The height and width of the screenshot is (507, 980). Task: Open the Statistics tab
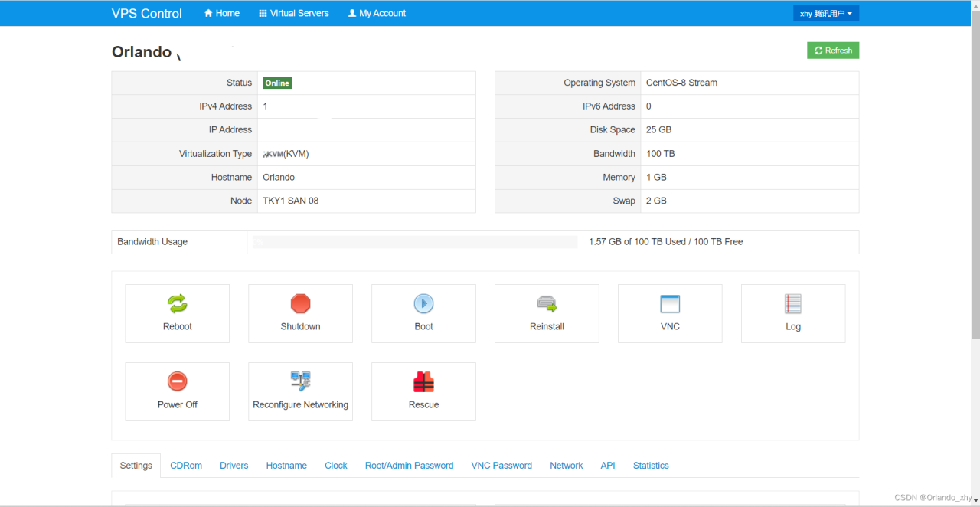point(651,466)
